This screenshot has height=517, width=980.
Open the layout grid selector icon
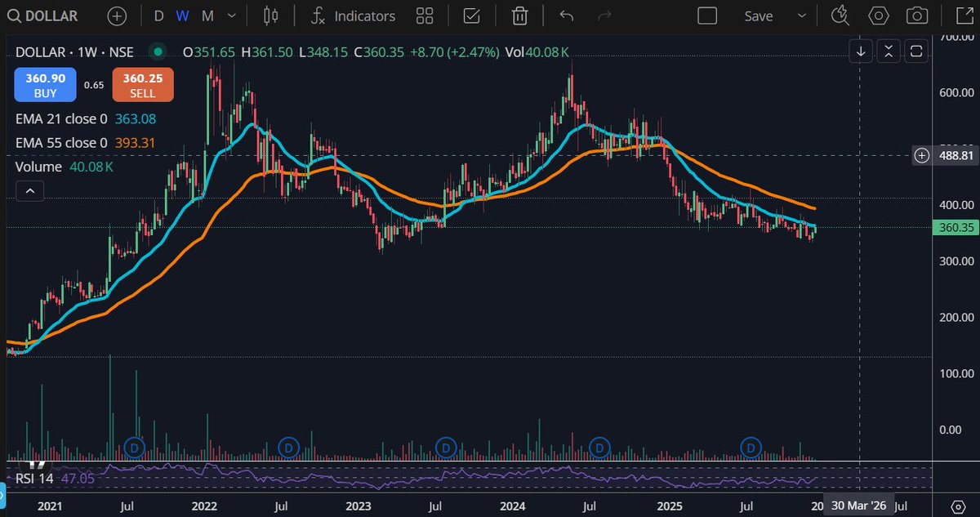pos(424,16)
